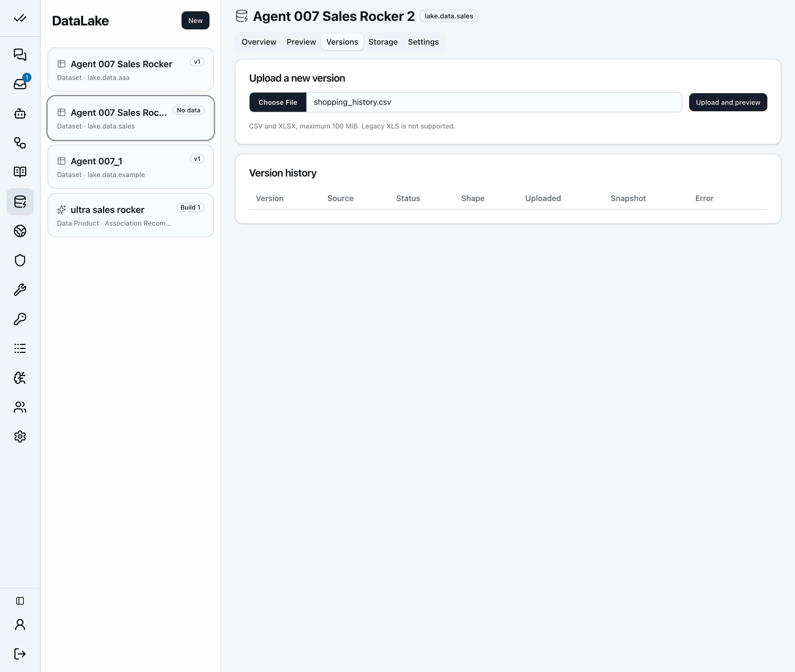Open the chat conversations sidebar icon
Screen dimensions: 795x672
coord(20,54)
